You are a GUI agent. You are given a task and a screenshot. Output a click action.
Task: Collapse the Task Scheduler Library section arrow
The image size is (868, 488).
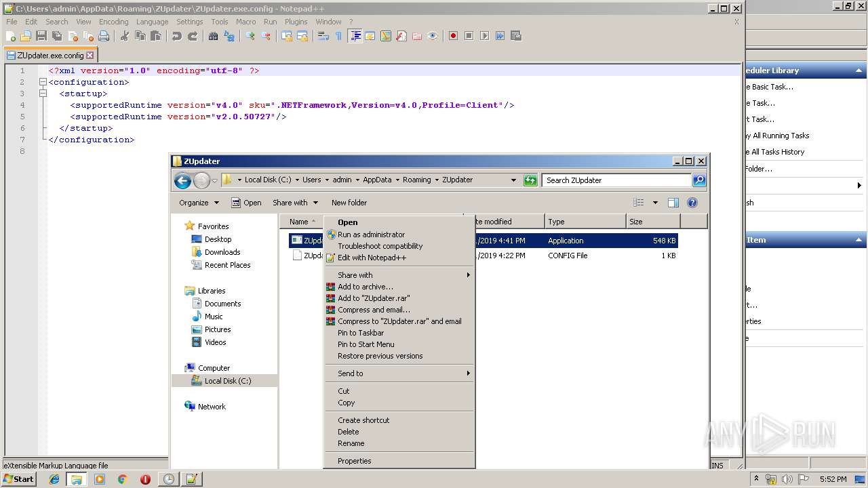click(x=859, y=70)
